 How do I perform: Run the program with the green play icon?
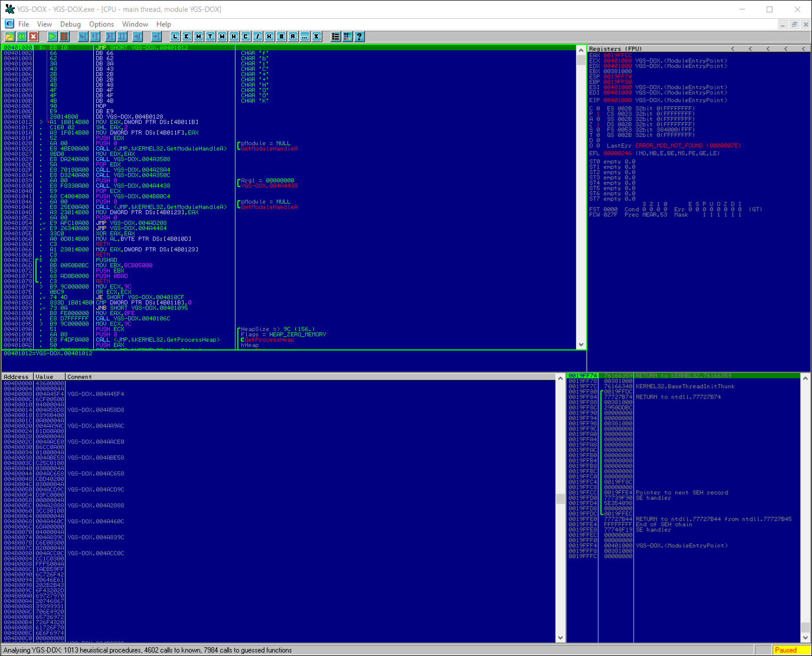[x=53, y=37]
